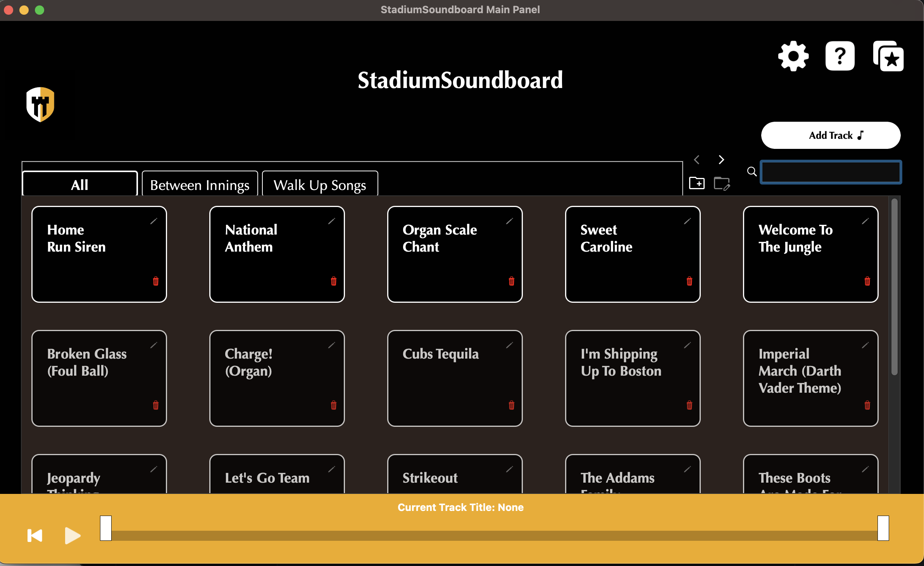Delete the Sweet Caroline track
This screenshot has height=566, width=924.
690,281
